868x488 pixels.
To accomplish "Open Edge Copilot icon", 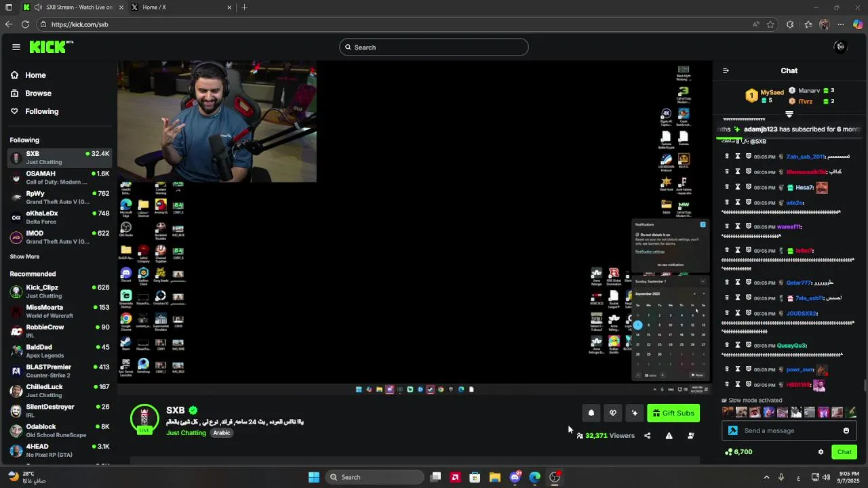I will pyautogui.click(x=858, y=24).
